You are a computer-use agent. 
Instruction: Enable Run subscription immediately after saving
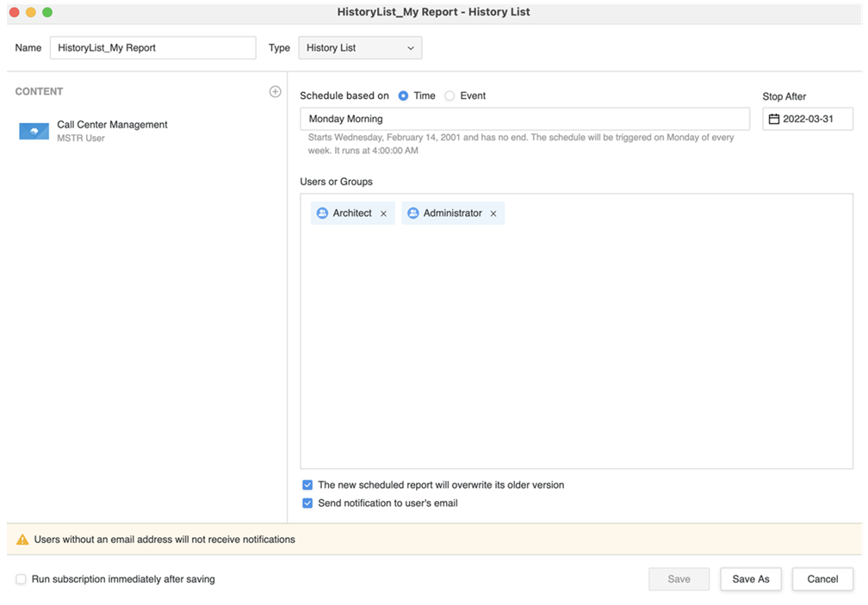tap(21, 579)
